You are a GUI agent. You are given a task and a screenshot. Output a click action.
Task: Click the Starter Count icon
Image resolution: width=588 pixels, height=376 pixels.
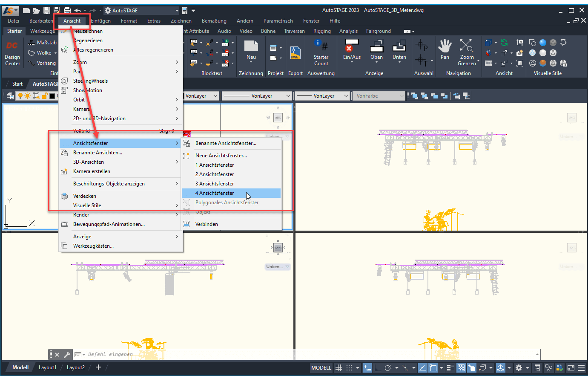(321, 53)
